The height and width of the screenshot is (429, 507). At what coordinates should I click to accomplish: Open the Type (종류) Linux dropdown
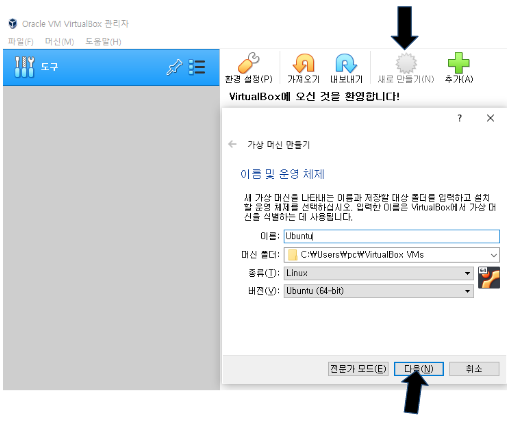click(x=379, y=273)
